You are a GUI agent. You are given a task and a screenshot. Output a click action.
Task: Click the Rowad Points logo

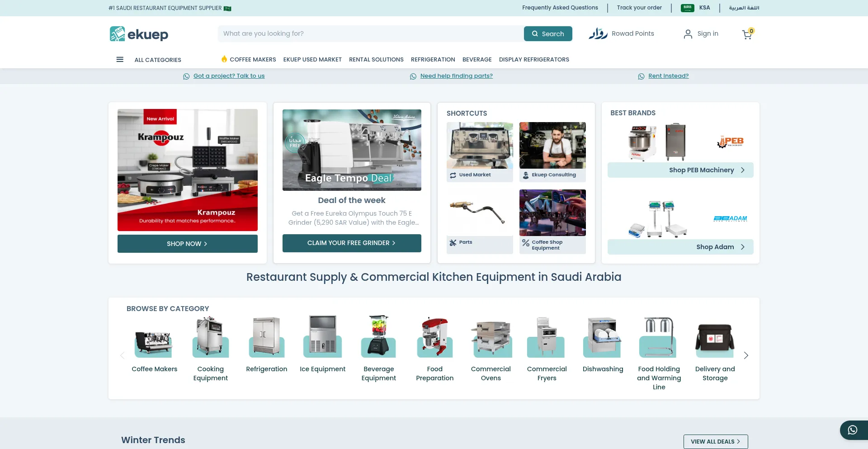click(598, 33)
